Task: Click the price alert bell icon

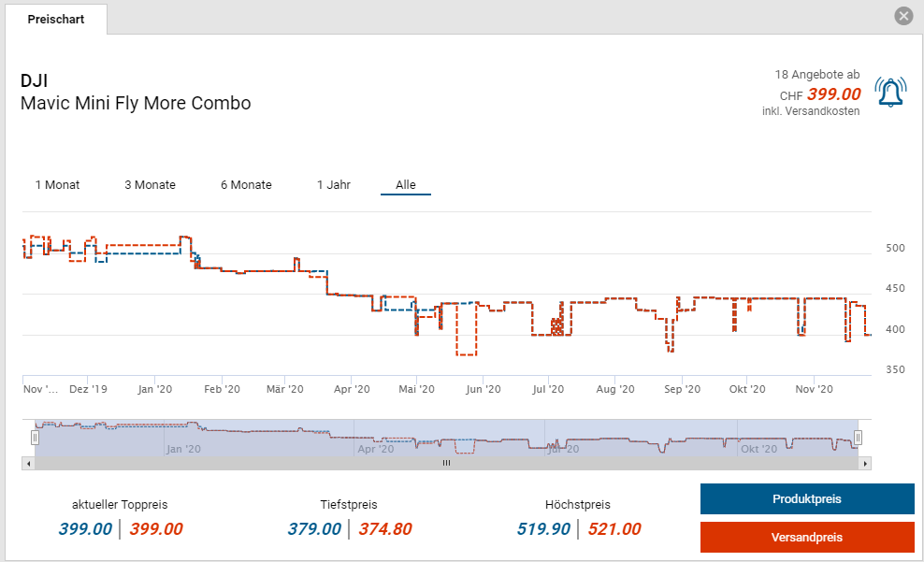Action: pyautogui.click(x=890, y=93)
